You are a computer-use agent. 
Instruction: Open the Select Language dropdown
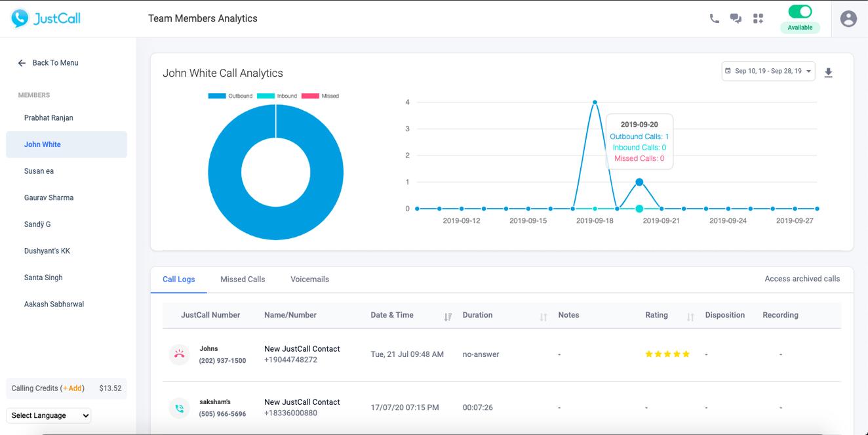[x=49, y=415]
